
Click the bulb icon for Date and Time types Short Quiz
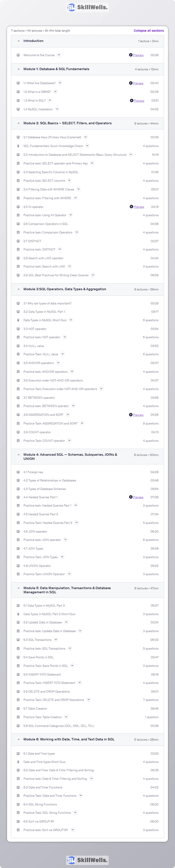point(18,762)
